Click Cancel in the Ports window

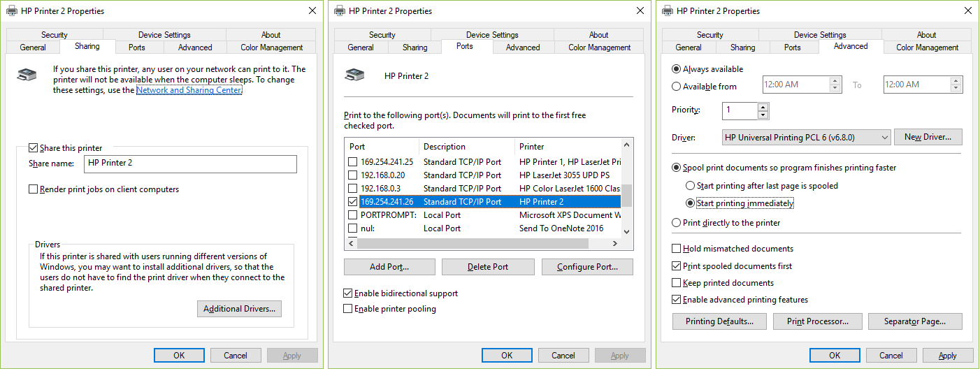563,356
